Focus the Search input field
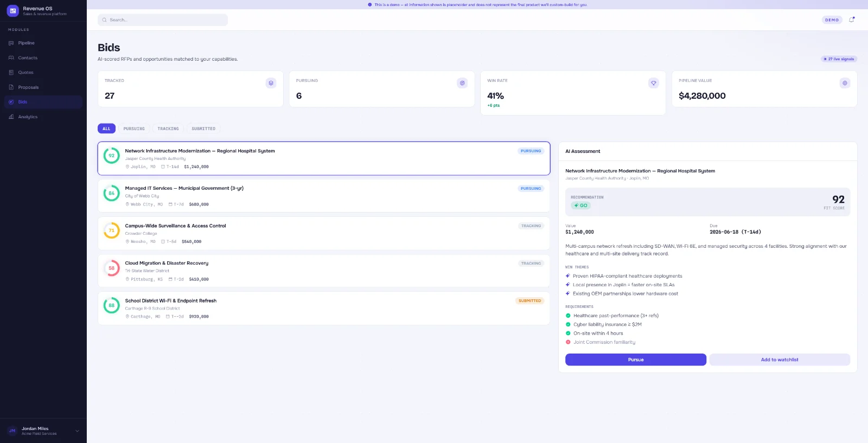The width and height of the screenshot is (868, 443). (163, 20)
